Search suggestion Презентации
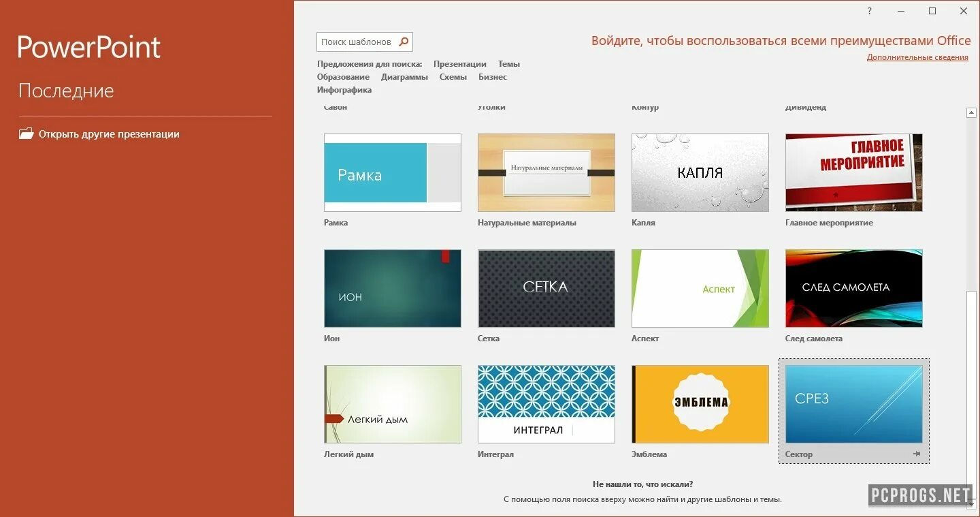The width and height of the screenshot is (980, 517). 460,64
